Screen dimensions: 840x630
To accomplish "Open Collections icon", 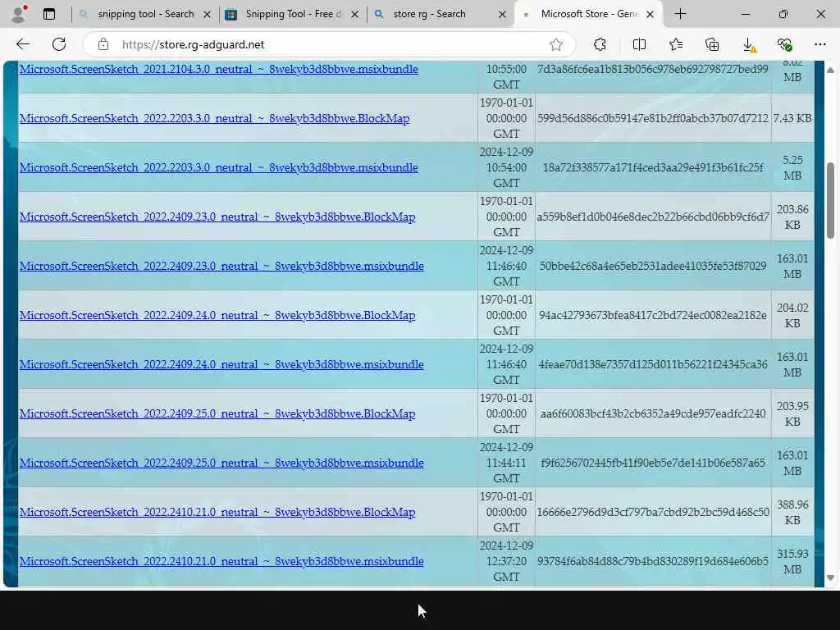I will pos(712,44).
